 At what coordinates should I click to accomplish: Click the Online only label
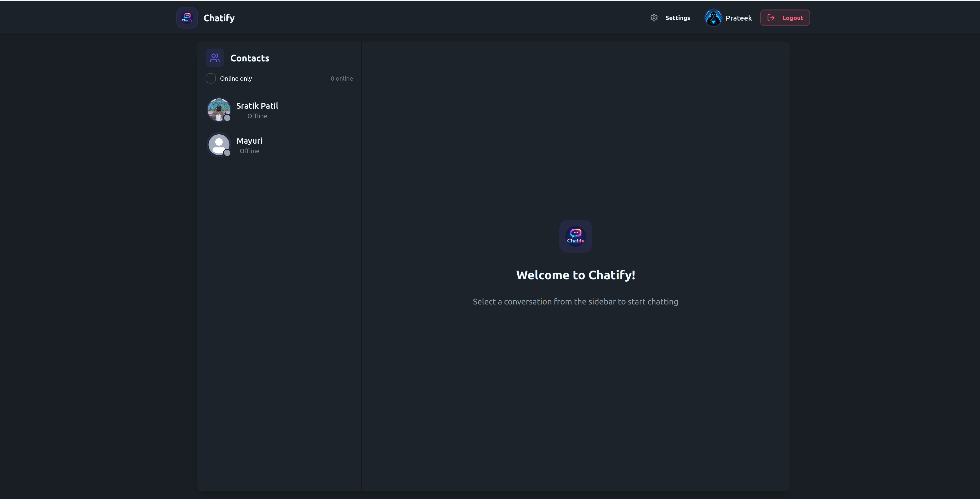(x=236, y=78)
